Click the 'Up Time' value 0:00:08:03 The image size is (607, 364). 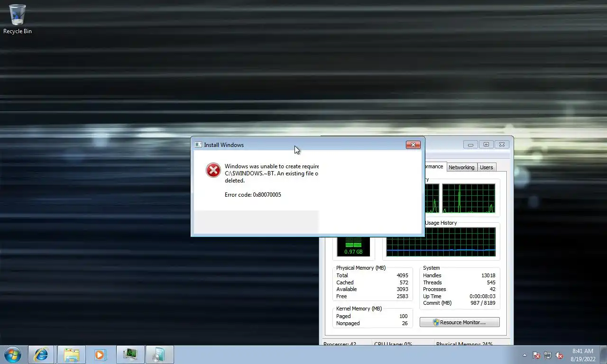(482, 296)
